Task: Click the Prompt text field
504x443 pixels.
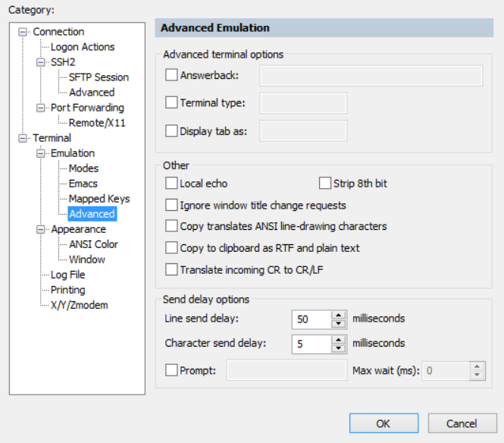Action: 286,370
